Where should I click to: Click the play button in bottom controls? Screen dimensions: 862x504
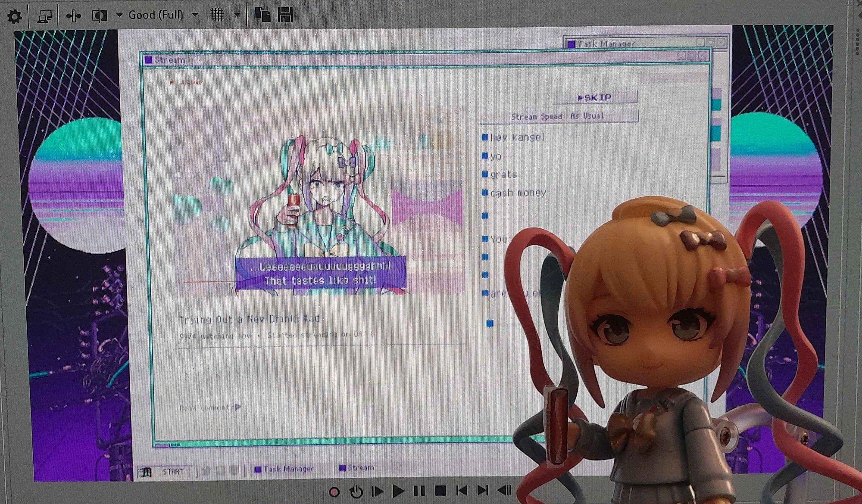pyautogui.click(x=398, y=491)
